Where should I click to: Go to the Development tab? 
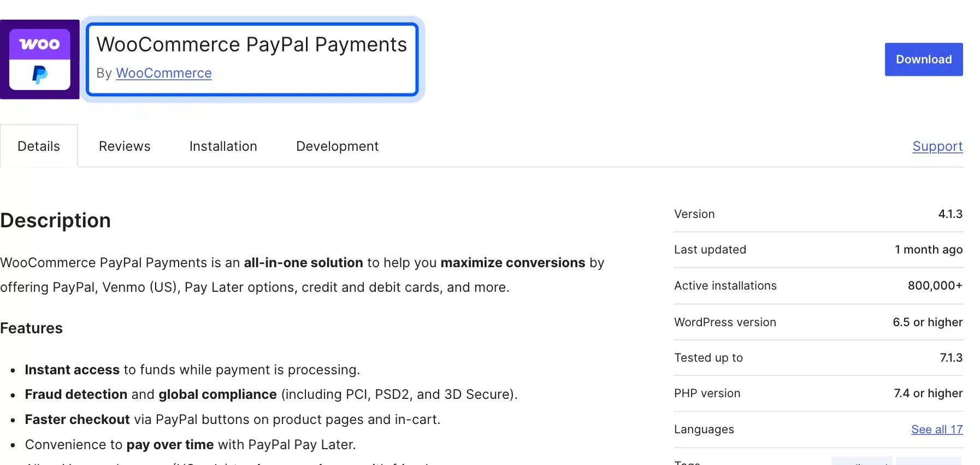[337, 146]
